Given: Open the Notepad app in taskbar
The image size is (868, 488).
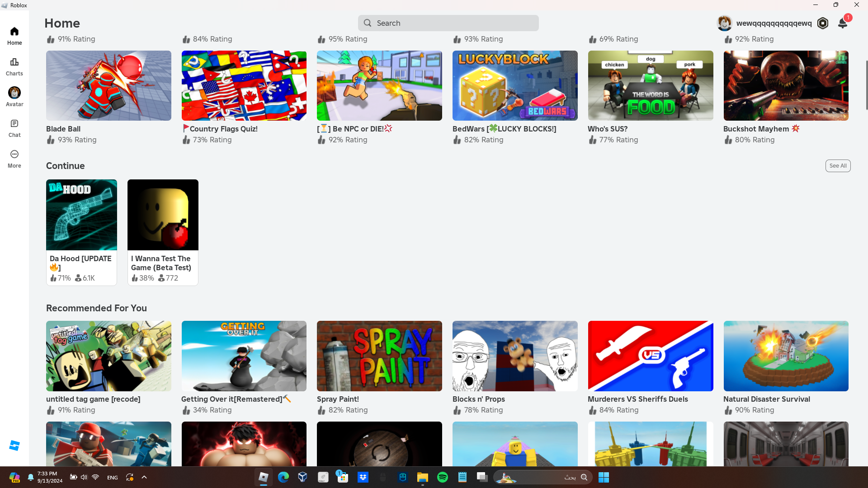Looking at the screenshot, I should (x=462, y=477).
